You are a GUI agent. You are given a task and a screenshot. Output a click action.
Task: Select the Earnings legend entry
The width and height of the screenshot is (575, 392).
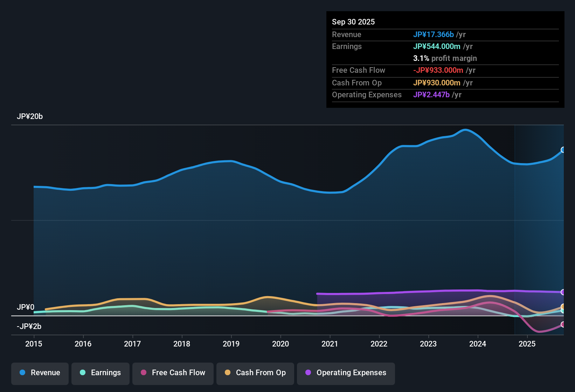pos(100,373)
